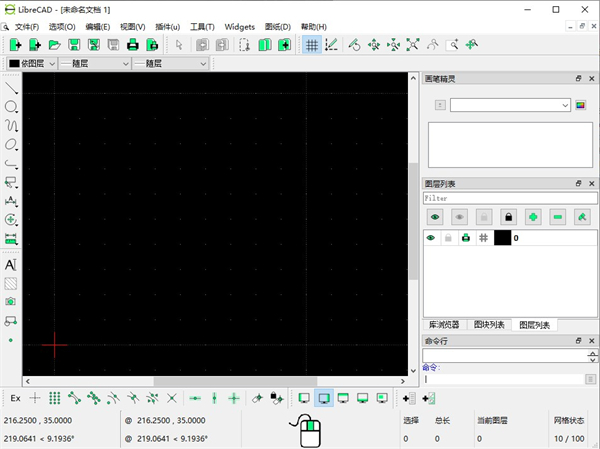The height and width of the screenshot is (449, 600).
Task: Show all layers with the eye button
Action: [x=435, y=216]
